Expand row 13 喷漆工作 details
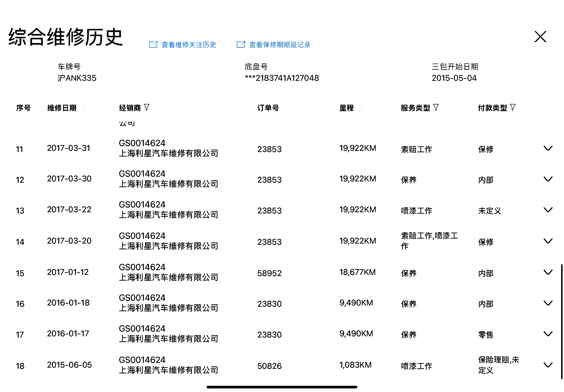Screen dimensions: 564x392 [548, 210]
